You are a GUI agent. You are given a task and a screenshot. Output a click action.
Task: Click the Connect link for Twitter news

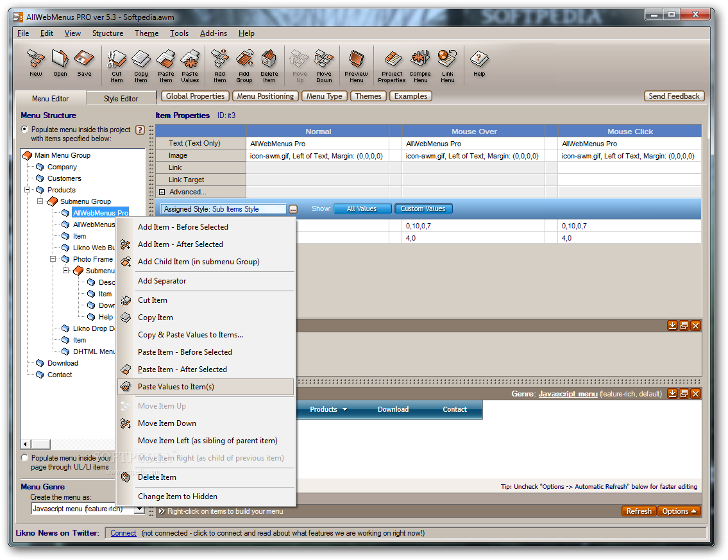[123, 533]
